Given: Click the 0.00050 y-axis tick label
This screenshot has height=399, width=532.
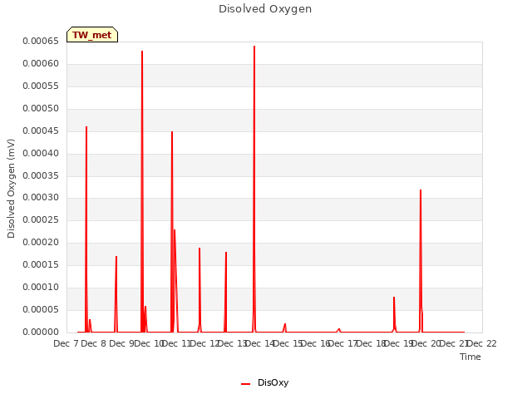Looking at the screenshot, I should (x=41, y=109).
